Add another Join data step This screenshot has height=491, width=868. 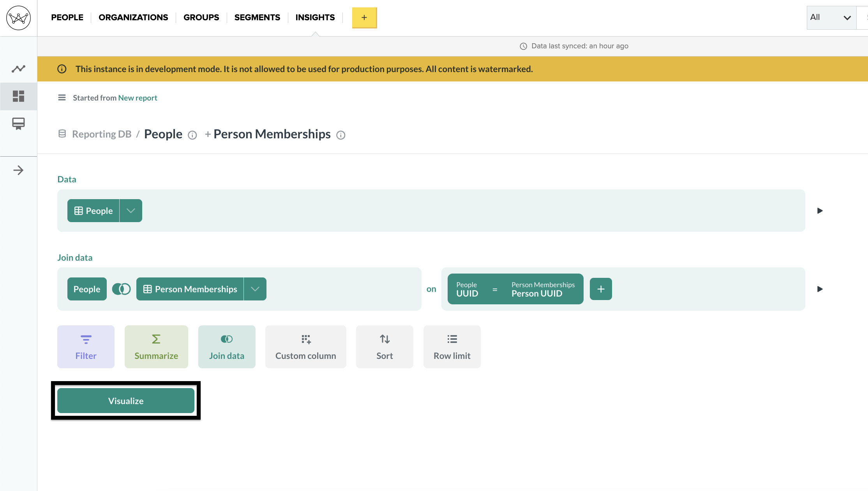[x=227, y=347]
